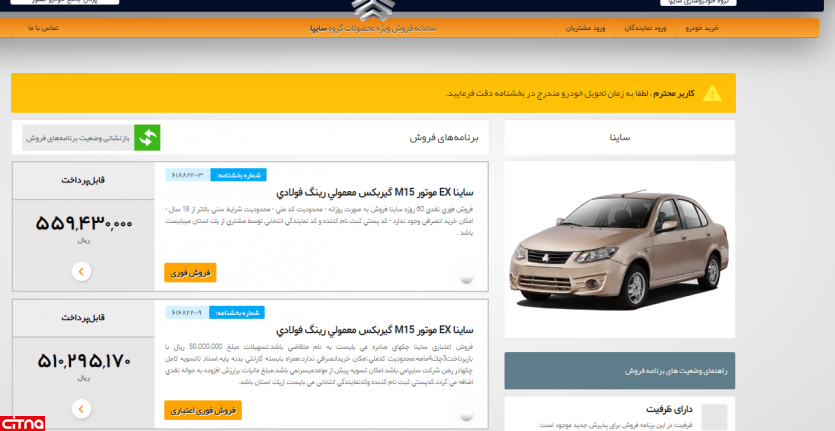This screenshot has height=431, width=835.
Task: Expand the 'راهنمای وضعیت‌های برنامه فروش' guide header
Action: [619, 370]
